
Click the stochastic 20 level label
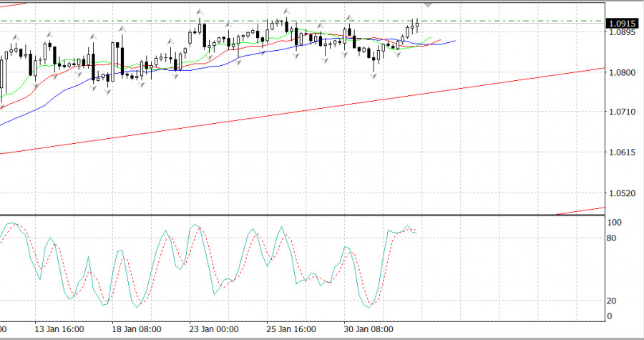[612, 301]
